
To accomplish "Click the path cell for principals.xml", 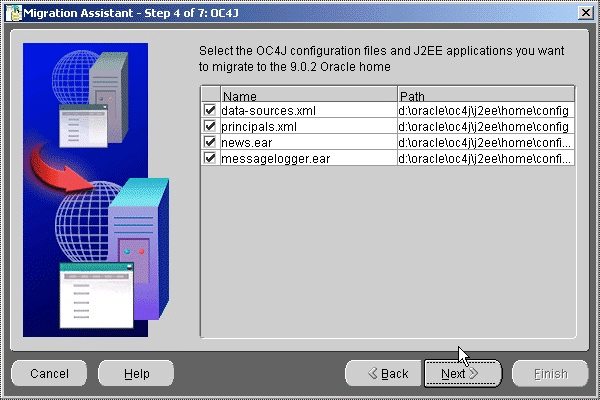I will coord(486,126).
